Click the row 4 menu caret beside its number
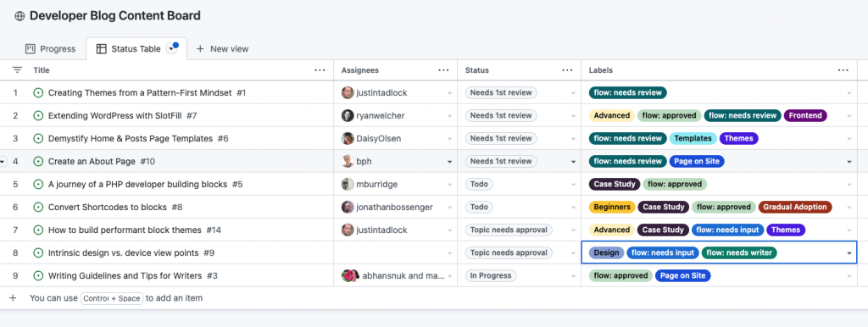The image size is (868, 327). pyautogui.click(x=3, y=162)
